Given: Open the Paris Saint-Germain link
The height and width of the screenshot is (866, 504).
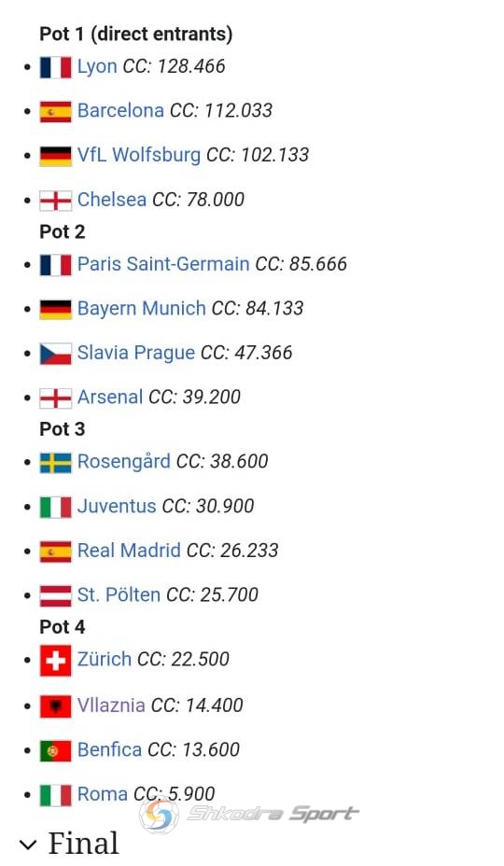Looking at the screenshot, I should tap(163, 263).
